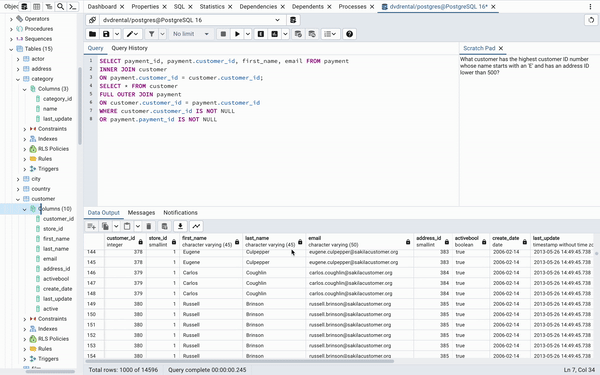Collapse the customer Columns (10) node
Image resolution: width=600 pixels, height=375 pixels.
[x=25, y=209]
